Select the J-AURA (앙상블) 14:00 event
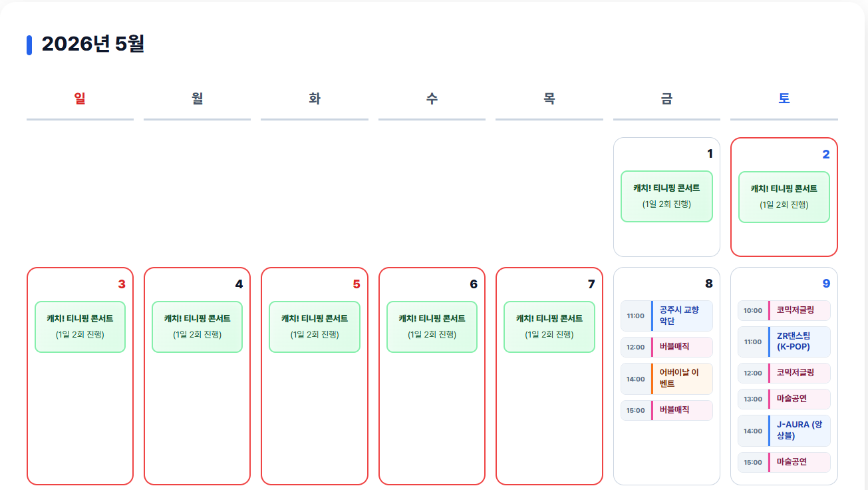 (x=784, y=431)
